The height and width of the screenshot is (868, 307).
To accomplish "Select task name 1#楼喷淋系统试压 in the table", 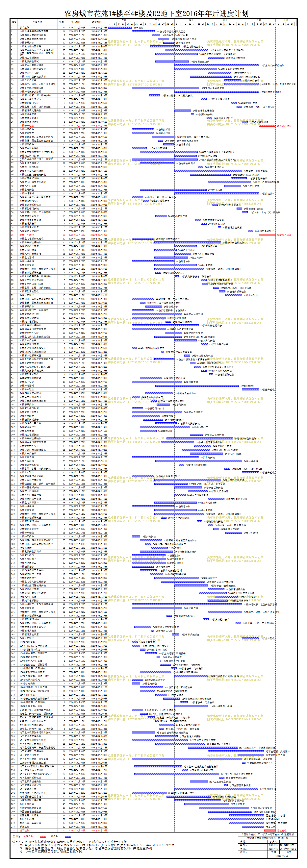I will (x=29, y=118).
